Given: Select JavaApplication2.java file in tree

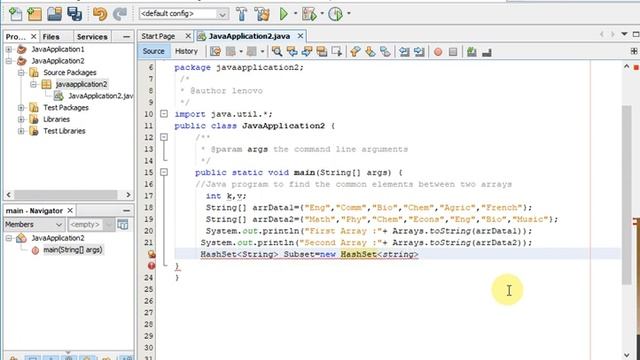Looking at the screenshot, I should pyautogui.click(x=100, y=96).
